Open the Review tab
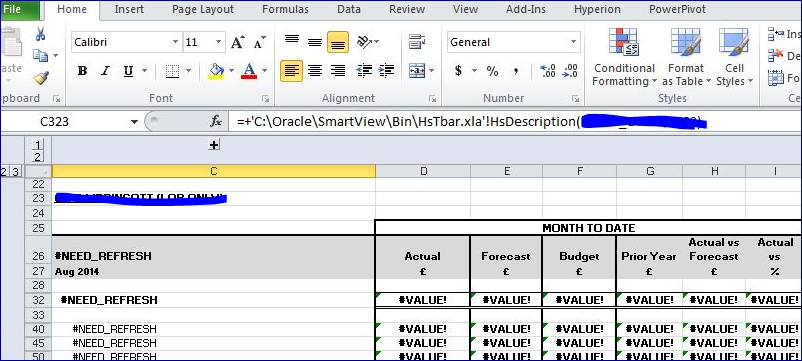The width and height of the screenshot is (802, 361). [x=407, y=9]
